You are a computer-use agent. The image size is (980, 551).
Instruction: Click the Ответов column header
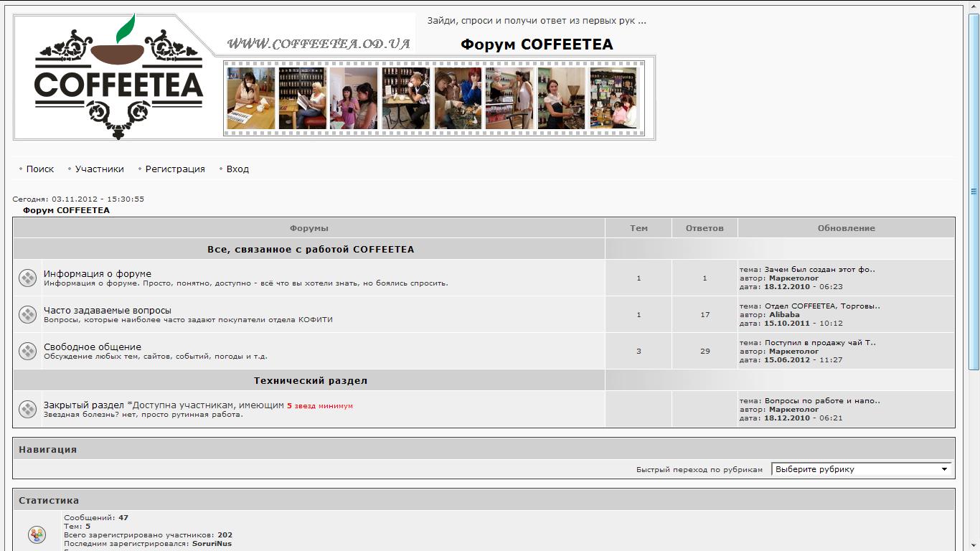(705, 228)
